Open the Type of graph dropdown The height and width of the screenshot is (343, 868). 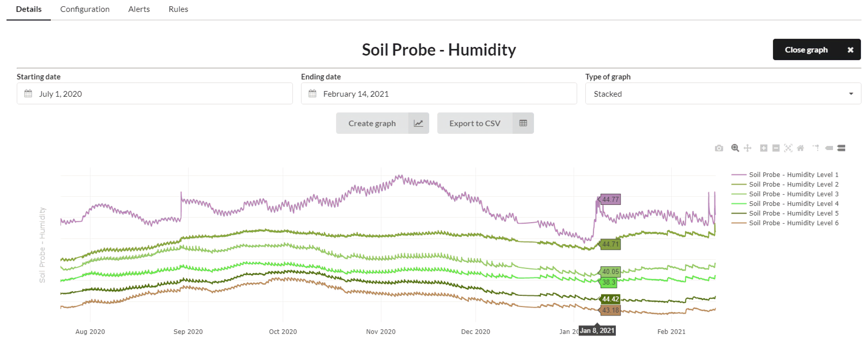(723, 94)
